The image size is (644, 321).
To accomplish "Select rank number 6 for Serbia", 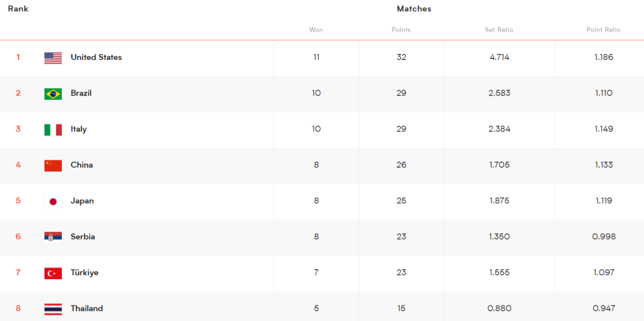I will click(x=18, y=237).
